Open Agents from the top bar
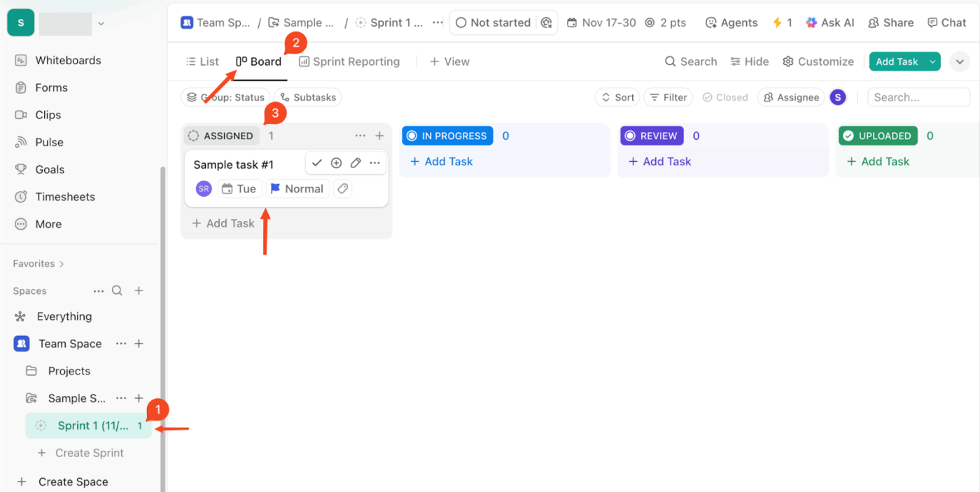Viewport: 980px width, 492px height. point(731,22)
